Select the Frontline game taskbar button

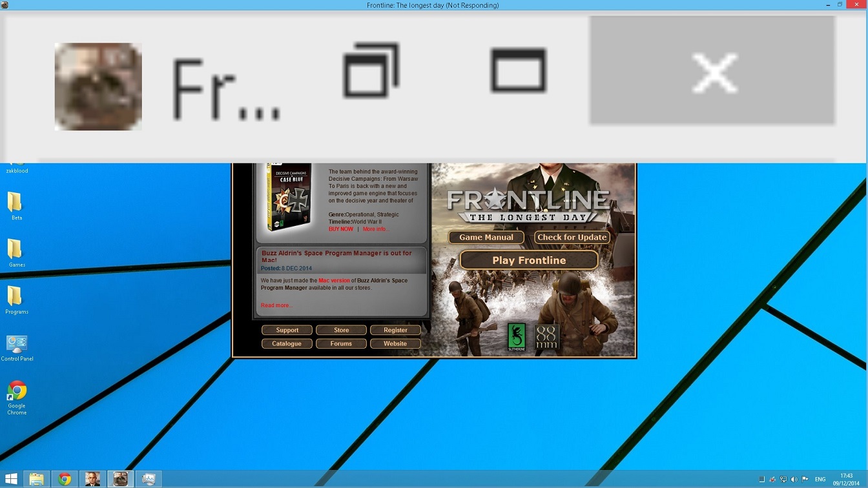click(x=120, y=479)
